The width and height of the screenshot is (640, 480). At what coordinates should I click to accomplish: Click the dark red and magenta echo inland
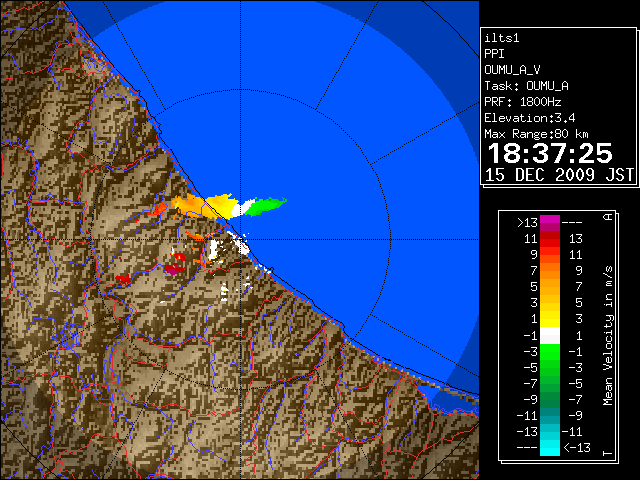(173, 269)
